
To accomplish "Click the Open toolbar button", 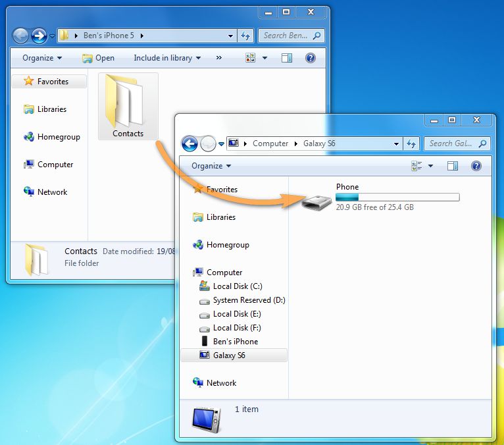I will point(98,58).
